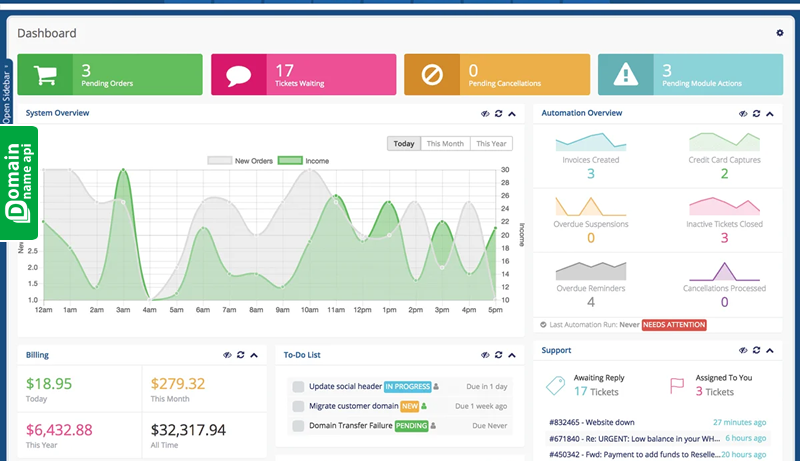Refresh the Billing widget

point(240,355)
